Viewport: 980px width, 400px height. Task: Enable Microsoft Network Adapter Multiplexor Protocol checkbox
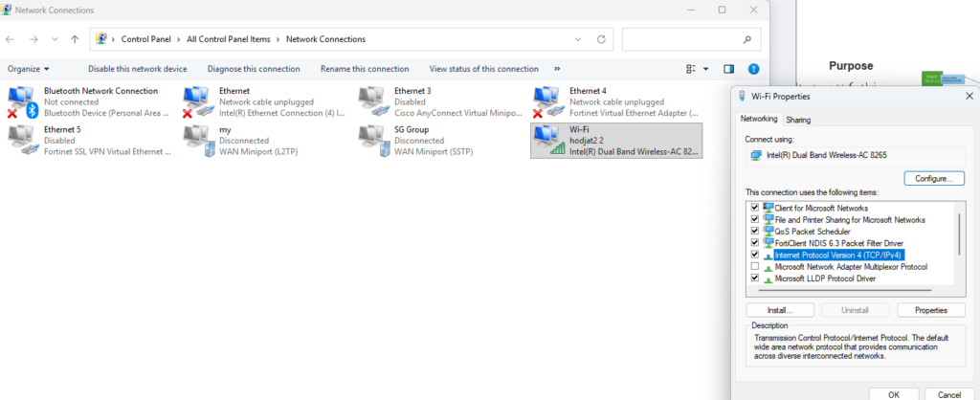pyautogui.click(x=755, y=266)
